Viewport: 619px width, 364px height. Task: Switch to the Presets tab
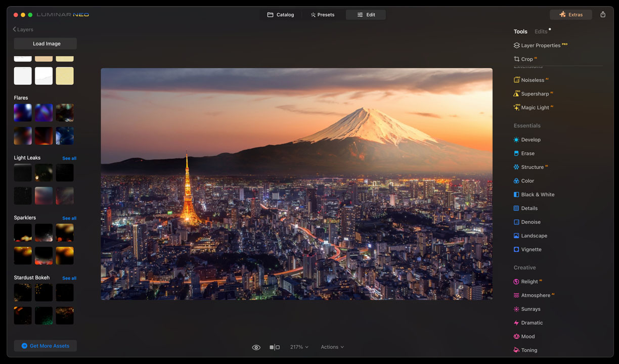point(322,15)
